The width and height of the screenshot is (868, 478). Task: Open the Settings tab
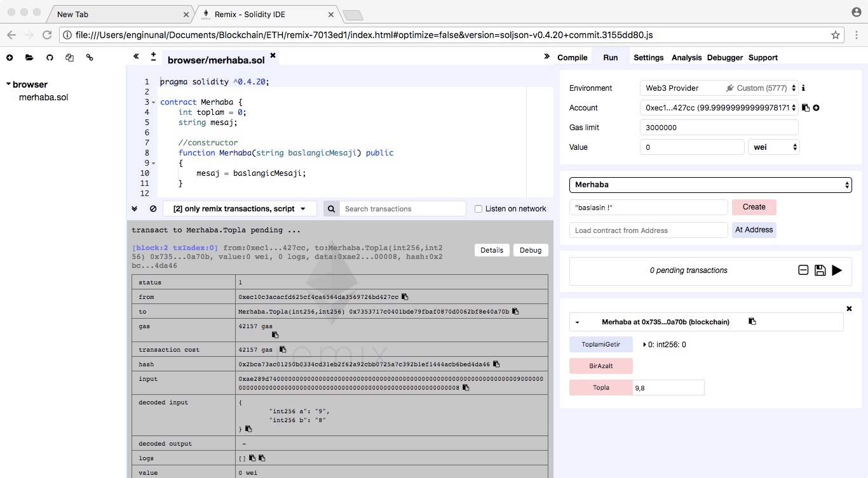click(x=648, y=57)
